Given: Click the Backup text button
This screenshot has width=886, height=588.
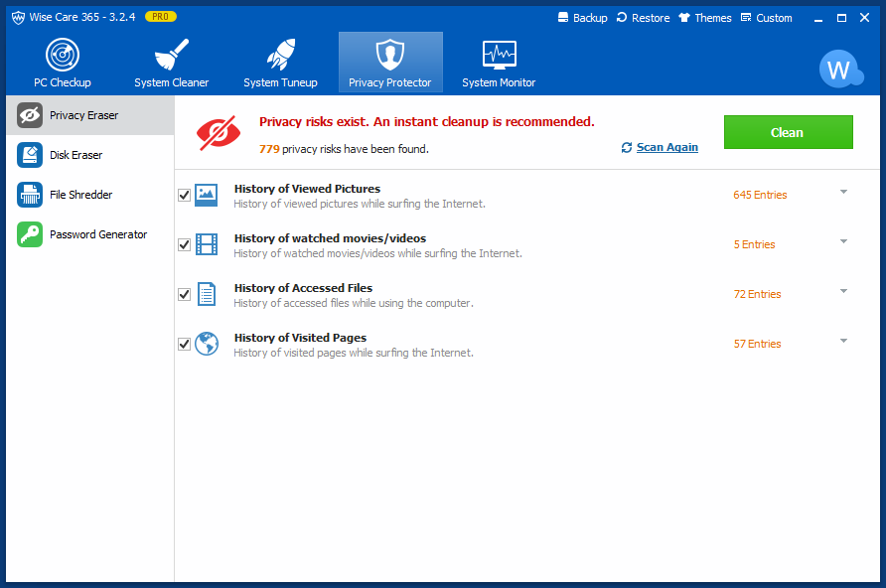Looking at the screenshot, I should click(x=590, y=18).
